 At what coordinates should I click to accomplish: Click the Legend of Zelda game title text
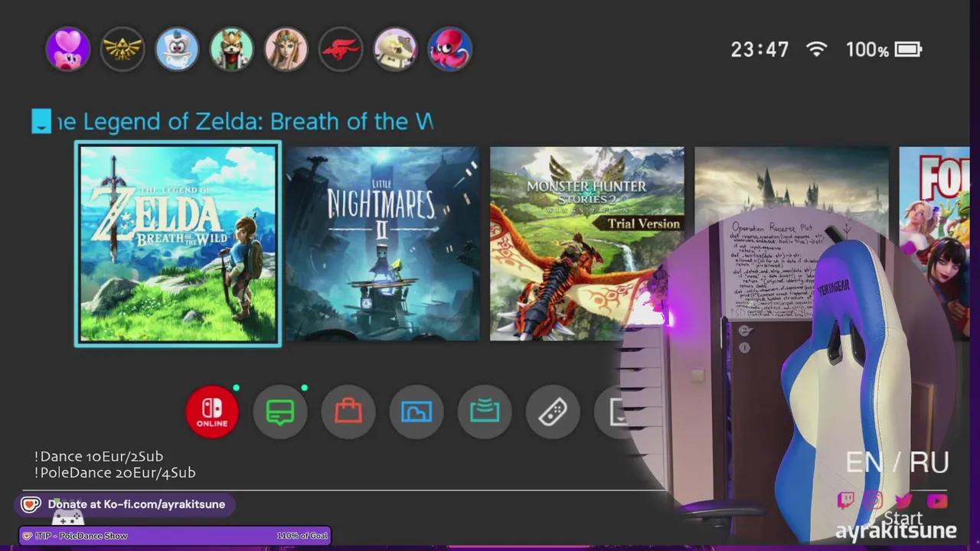245,122
